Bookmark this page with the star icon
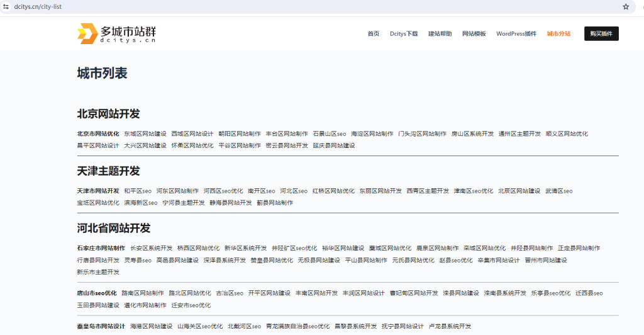This screenshot has height=335, width=644. 626,6
